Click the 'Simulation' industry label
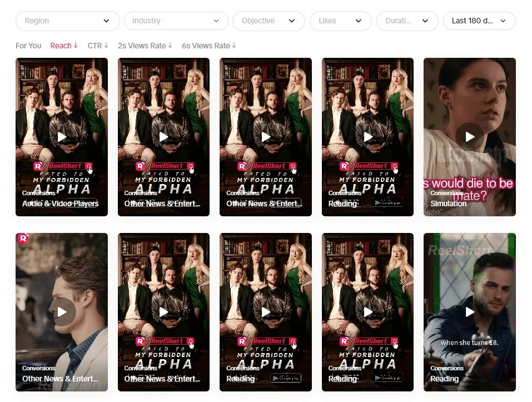532x402 pixels. (x=449, y=204)
